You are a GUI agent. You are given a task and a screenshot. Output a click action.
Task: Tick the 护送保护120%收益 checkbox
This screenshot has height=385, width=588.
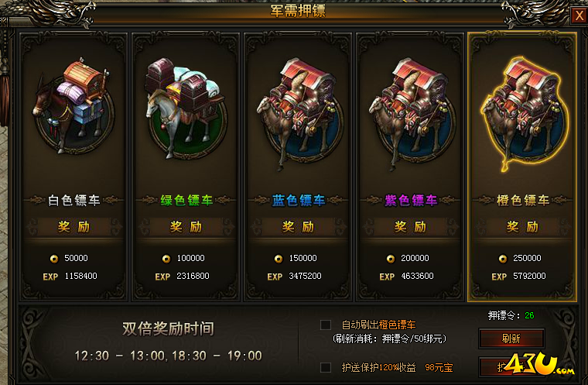click(326, 367)
